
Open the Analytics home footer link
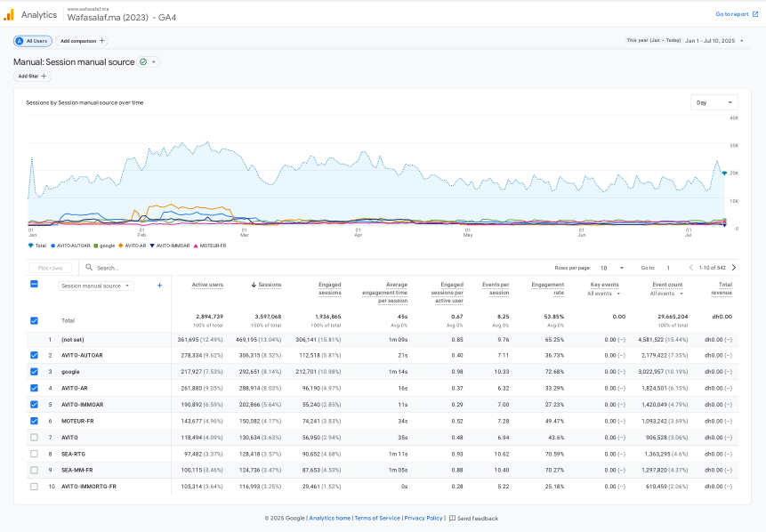330,519
